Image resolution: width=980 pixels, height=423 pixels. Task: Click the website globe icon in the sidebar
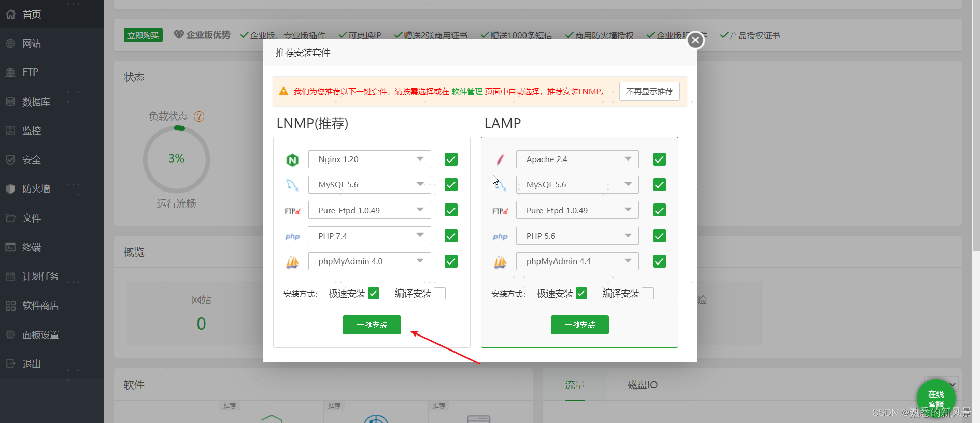point(10,43)
